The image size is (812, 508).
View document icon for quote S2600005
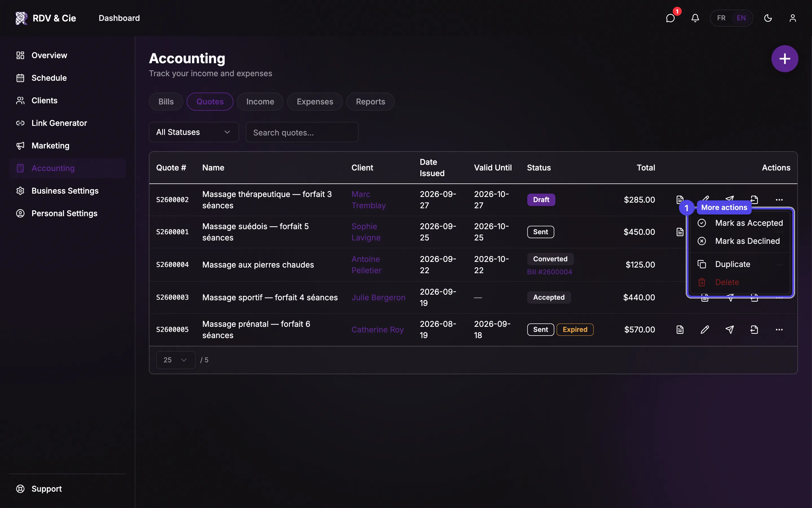tap(680, 330)
